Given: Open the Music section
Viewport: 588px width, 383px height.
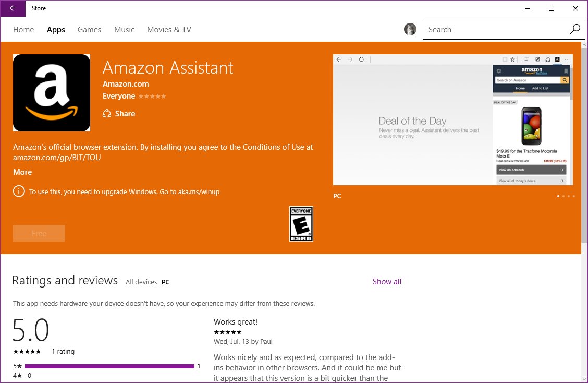Looking at the screenshot, I should [124, 30].
